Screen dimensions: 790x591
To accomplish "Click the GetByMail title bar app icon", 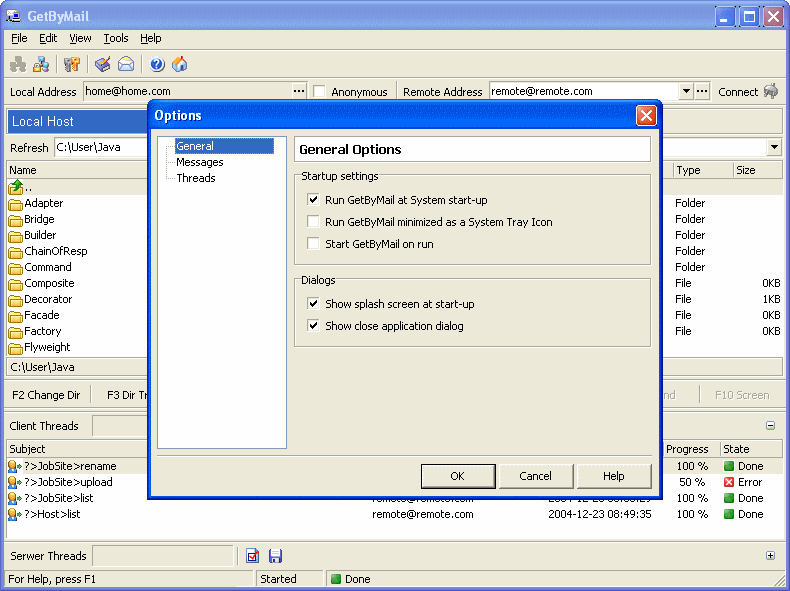I will click(x=13, y=16).
